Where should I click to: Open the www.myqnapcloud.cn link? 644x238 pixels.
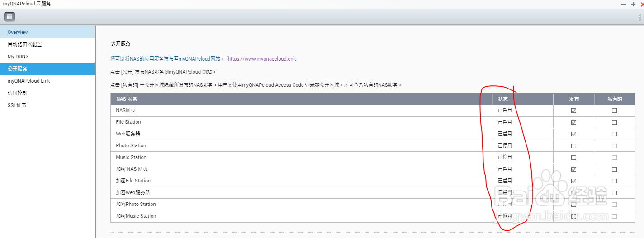(261, 59)
